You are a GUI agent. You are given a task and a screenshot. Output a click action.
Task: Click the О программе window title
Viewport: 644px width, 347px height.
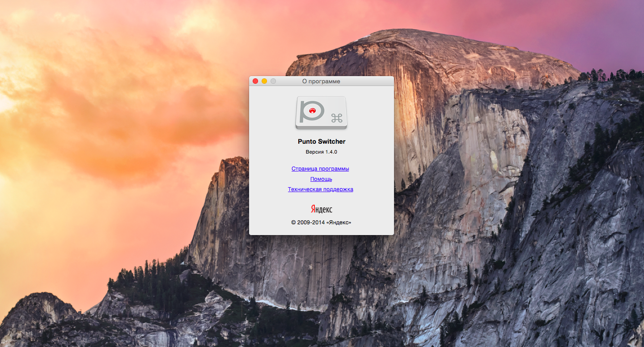[x=321, y=81]
